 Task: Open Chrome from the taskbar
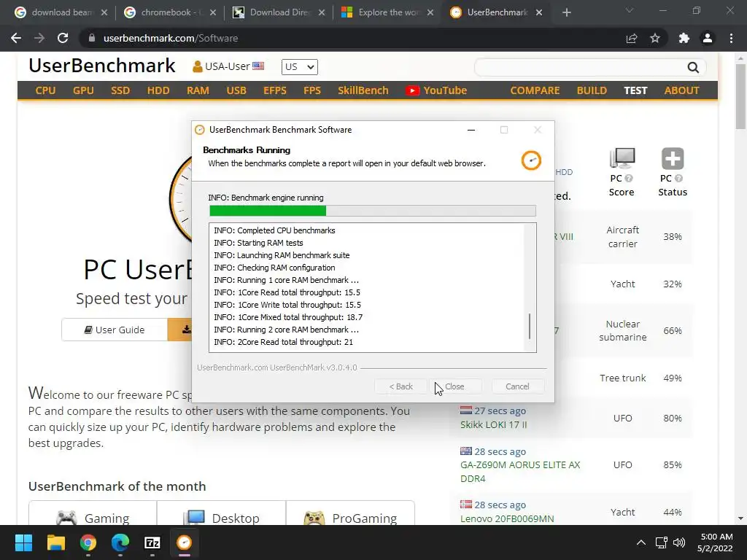(88, 542)
